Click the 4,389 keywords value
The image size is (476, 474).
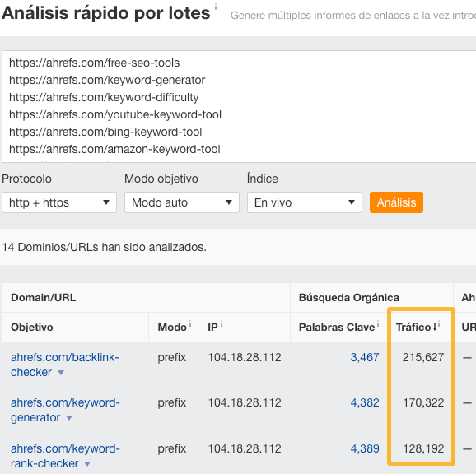[365, 448]
